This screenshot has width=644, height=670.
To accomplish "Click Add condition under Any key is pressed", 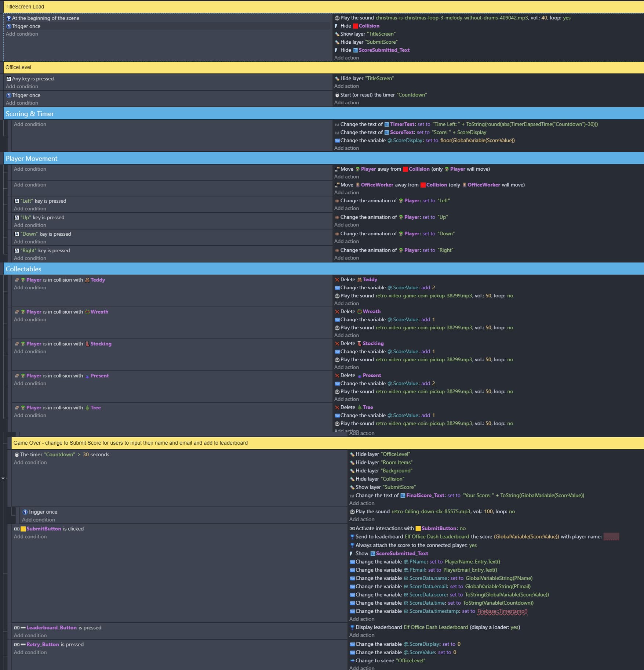I will 22,86.
